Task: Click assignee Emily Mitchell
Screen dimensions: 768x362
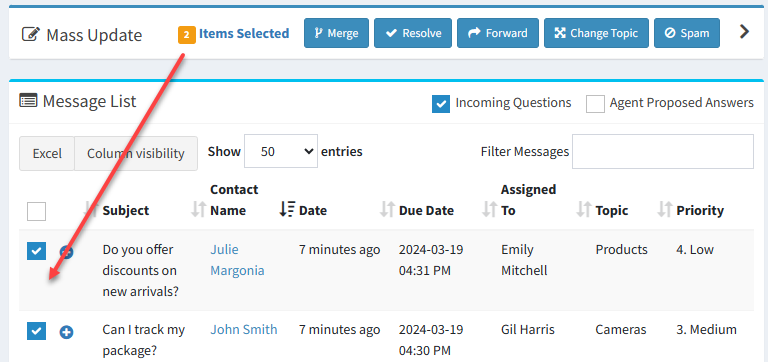Action: (x=524, y=260)
